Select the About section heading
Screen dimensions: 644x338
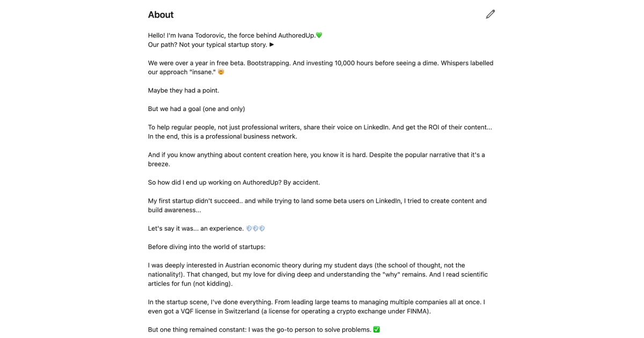(x=160, y=14)
